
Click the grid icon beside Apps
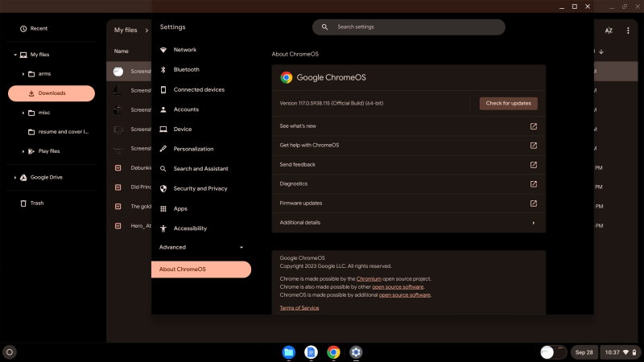[163, 208]
